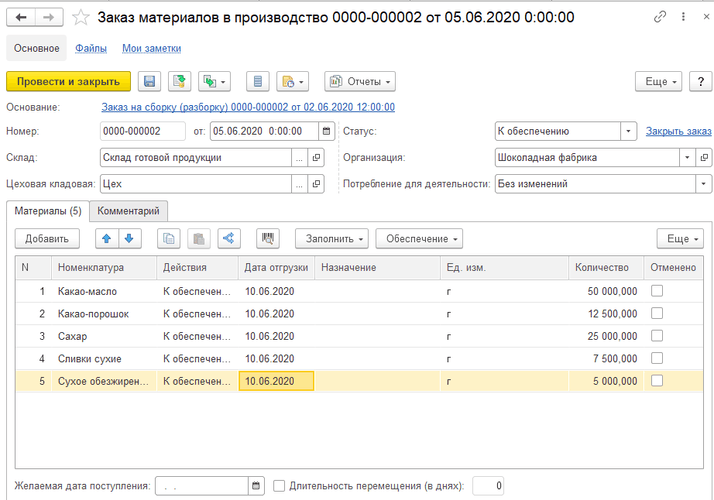Move row down with the down arrow
This screenshot has width=714, height=500.
pos(129,238)
